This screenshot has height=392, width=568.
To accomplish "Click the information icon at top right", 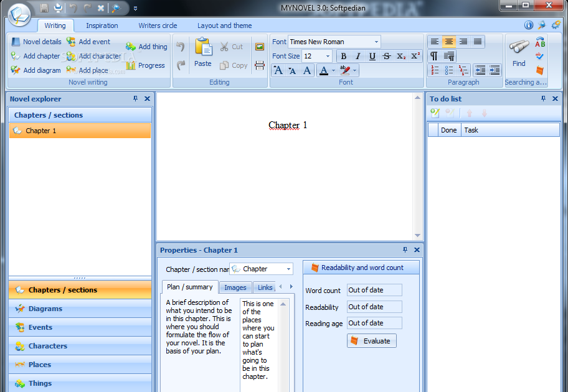I will [529, 25].
